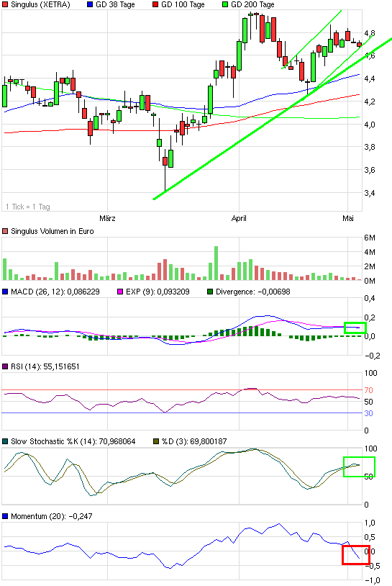Click the '%D (3): 69,800187' label
Image resolution: width=392 pixels, height=586 pixels.
click(194, 441)
